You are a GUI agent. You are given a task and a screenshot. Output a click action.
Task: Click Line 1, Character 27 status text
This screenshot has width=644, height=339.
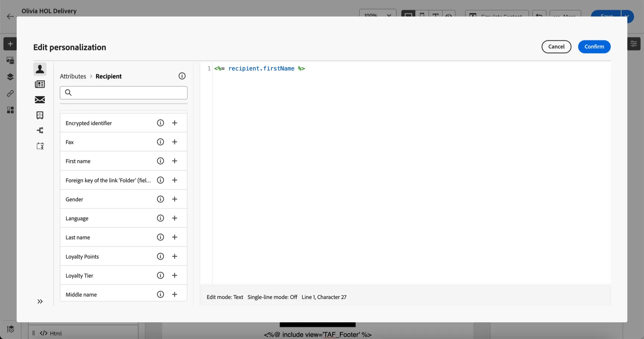324,297
